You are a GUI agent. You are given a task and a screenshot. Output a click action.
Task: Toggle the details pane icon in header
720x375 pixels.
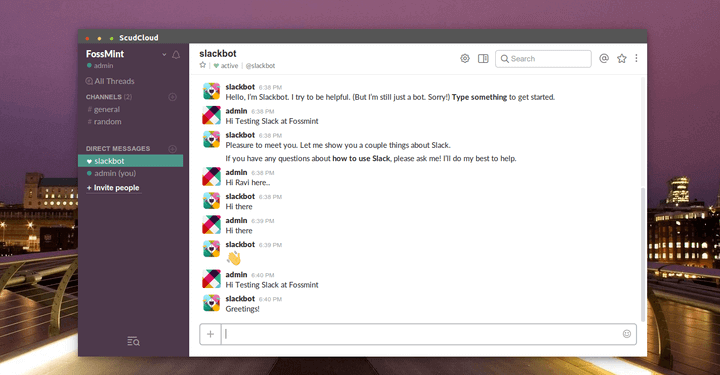tap(483, 58)
